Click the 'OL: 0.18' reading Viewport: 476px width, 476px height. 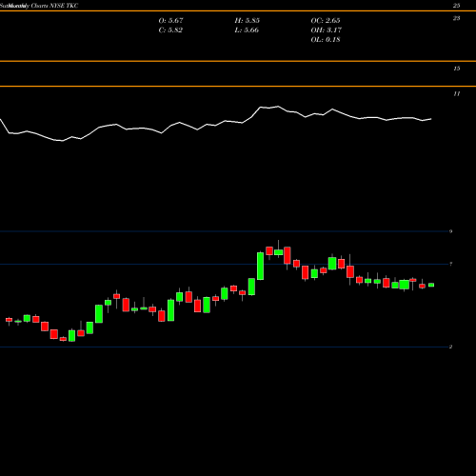click(x=326, y=39)
